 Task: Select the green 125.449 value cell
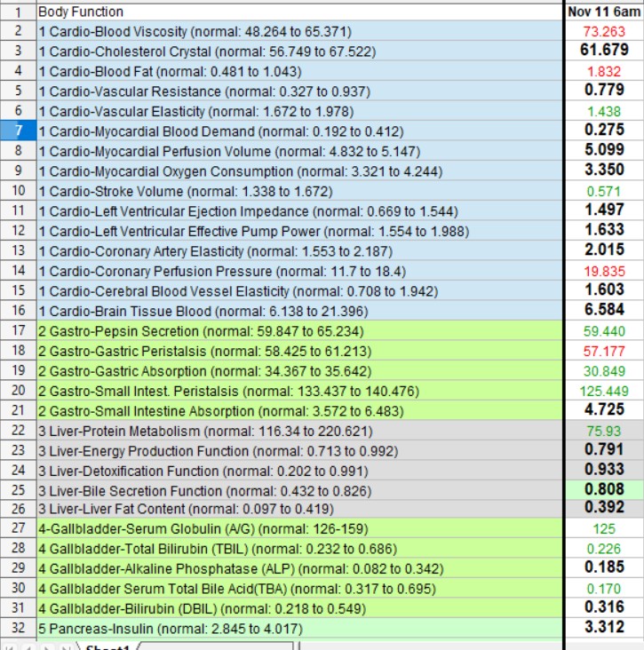coord(604,391)
